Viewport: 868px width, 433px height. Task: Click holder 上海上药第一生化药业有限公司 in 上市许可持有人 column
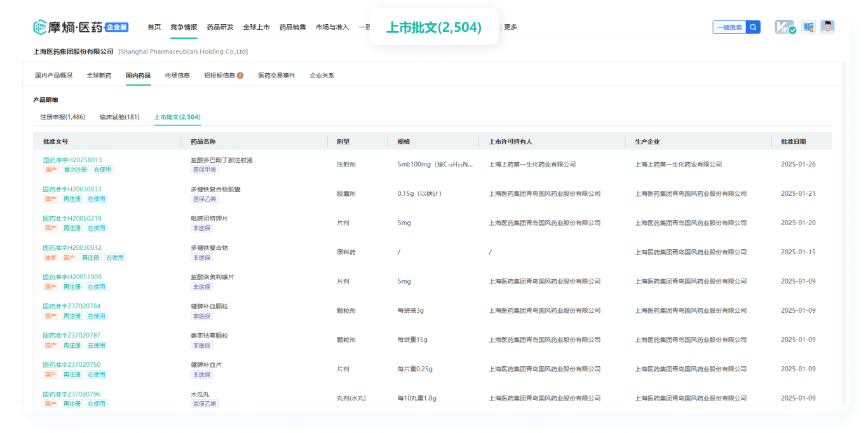[532, 164]
